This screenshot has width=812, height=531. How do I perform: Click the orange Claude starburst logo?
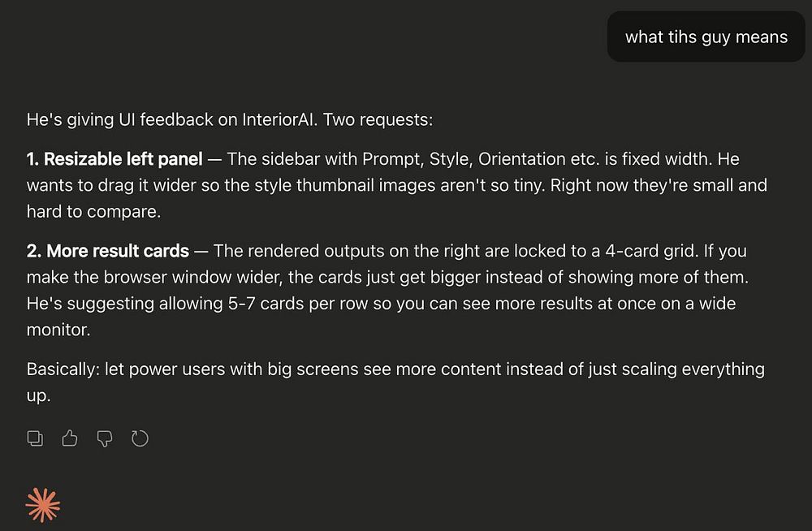[x=43, y=505]
